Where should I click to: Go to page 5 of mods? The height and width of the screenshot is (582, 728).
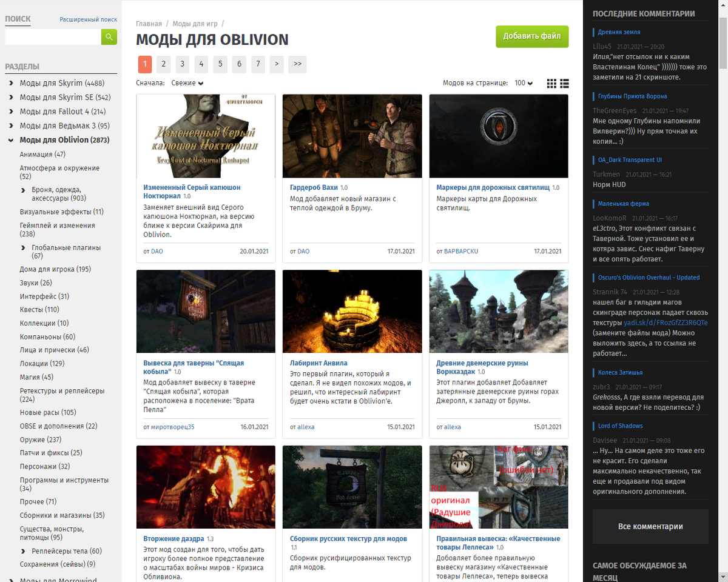(x=220, y=64)
